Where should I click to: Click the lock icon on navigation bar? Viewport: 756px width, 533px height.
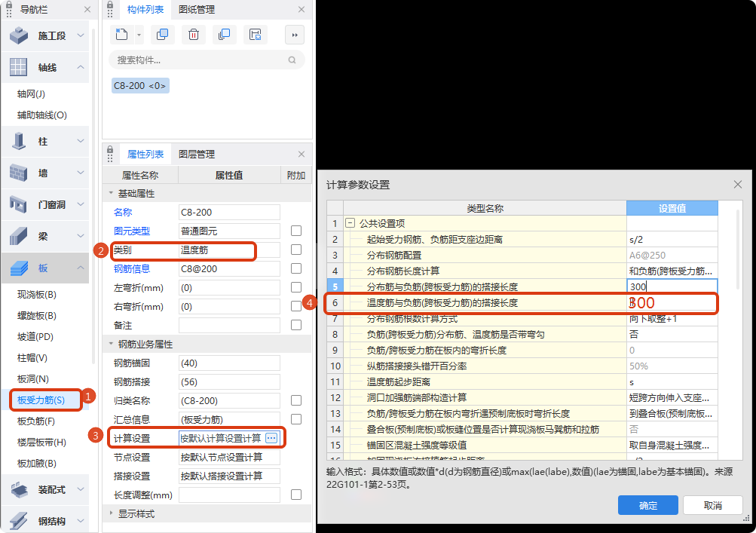coord(9,6)
